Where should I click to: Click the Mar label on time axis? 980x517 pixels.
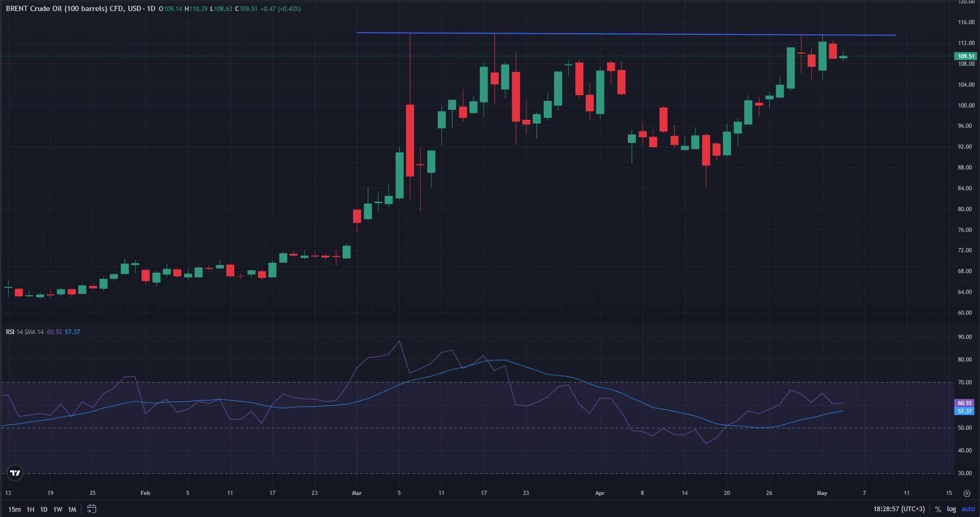[x=357, y=493]
